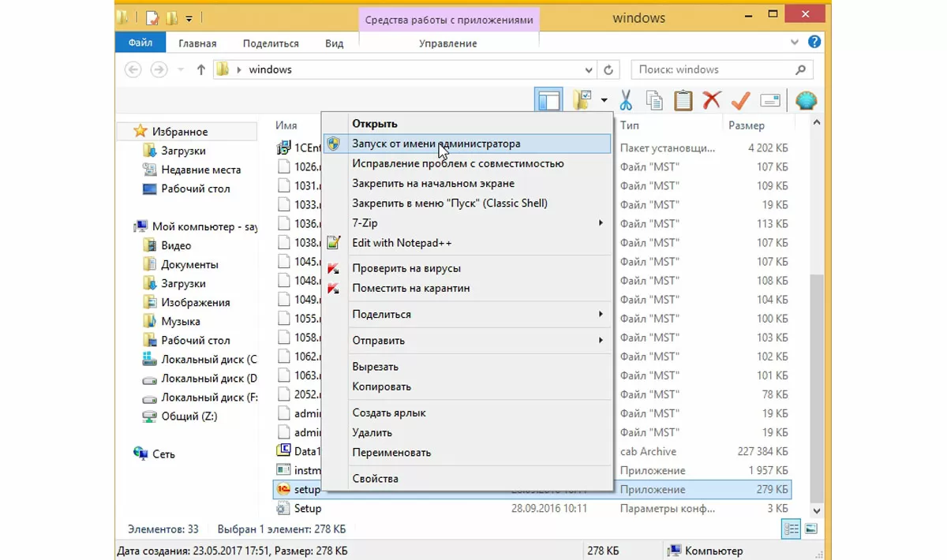This screenshot has width=947, height=560.
Task: Click the file list vertical scrollbar
Action: [817, 387]
